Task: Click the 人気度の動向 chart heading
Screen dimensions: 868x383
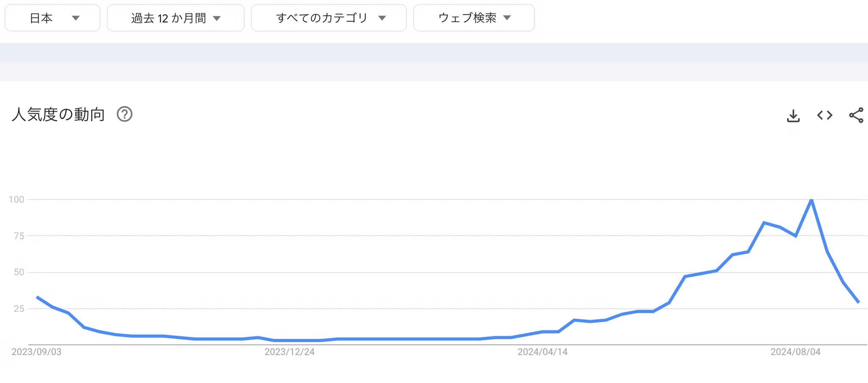Action: point(58,114)
